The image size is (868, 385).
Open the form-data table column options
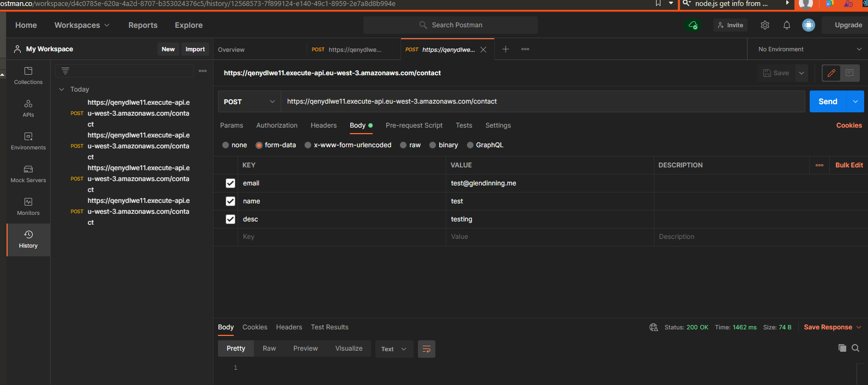tap(820, 165)
